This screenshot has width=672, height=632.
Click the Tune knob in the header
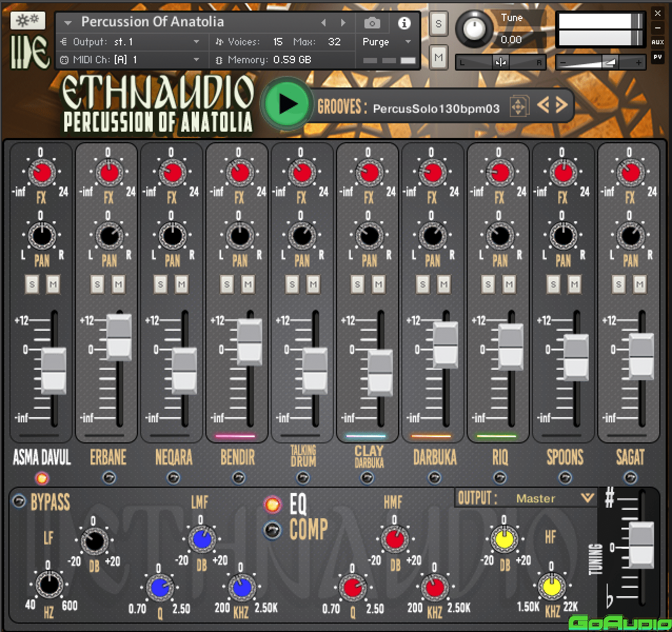tap(475, 28)
